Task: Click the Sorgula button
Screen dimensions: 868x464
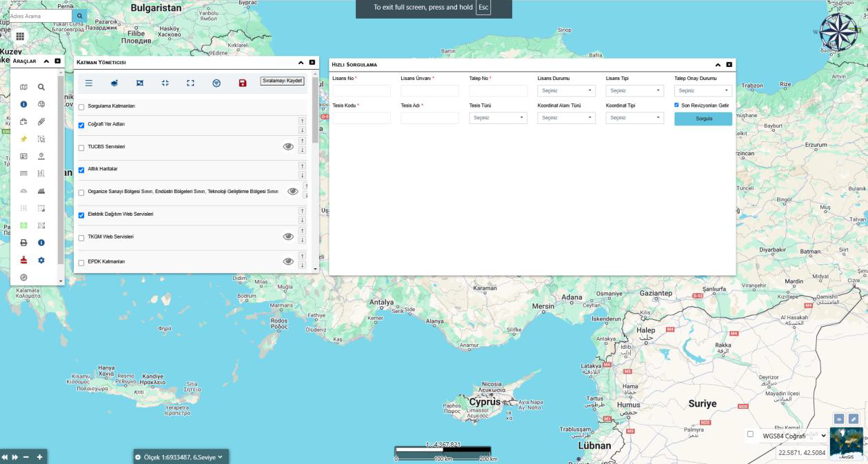Action: [703, 119]
